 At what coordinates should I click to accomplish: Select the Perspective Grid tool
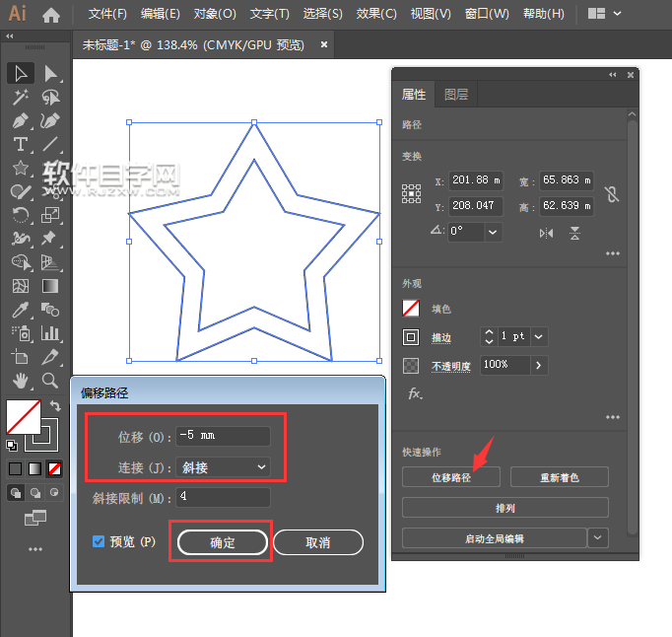pos(50,262)
